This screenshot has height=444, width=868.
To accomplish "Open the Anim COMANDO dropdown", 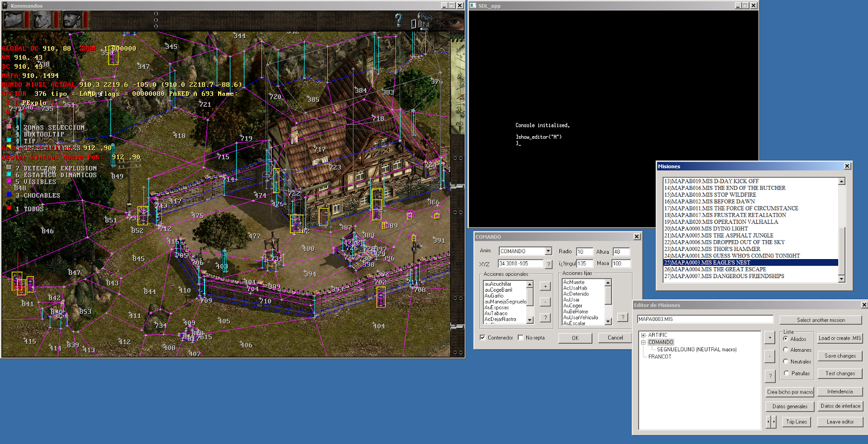I will click(x=548, y=251).
